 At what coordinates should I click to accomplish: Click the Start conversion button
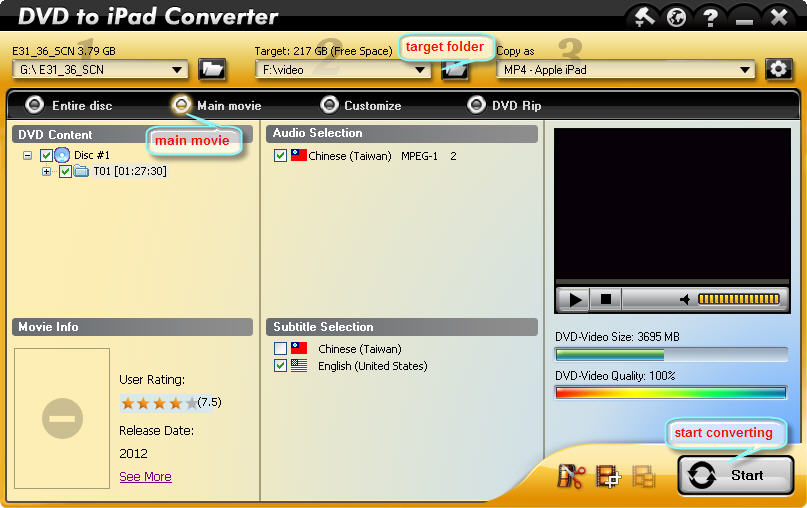735,475
